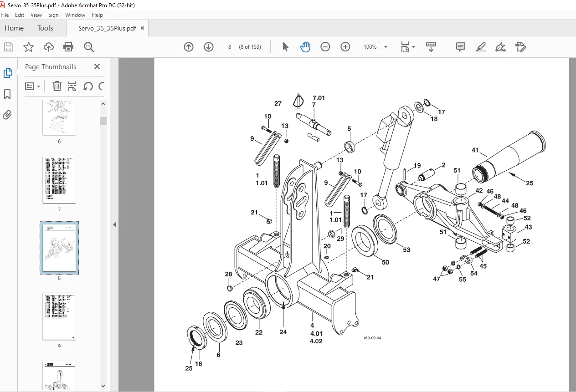576x392 pixels.
Task: Select the page 9 thumbnail
Action: [59, 316]
